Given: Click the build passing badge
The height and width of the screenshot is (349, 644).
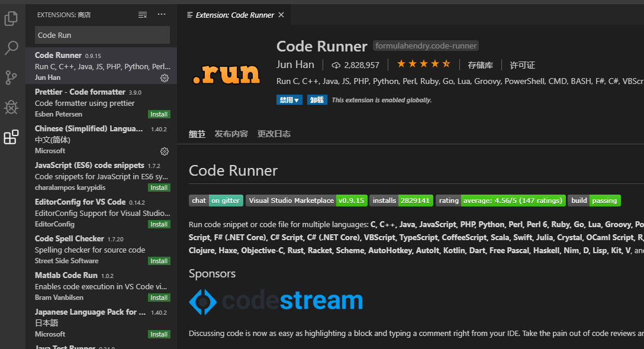Looking at the screenshot, I should (594, 201).
